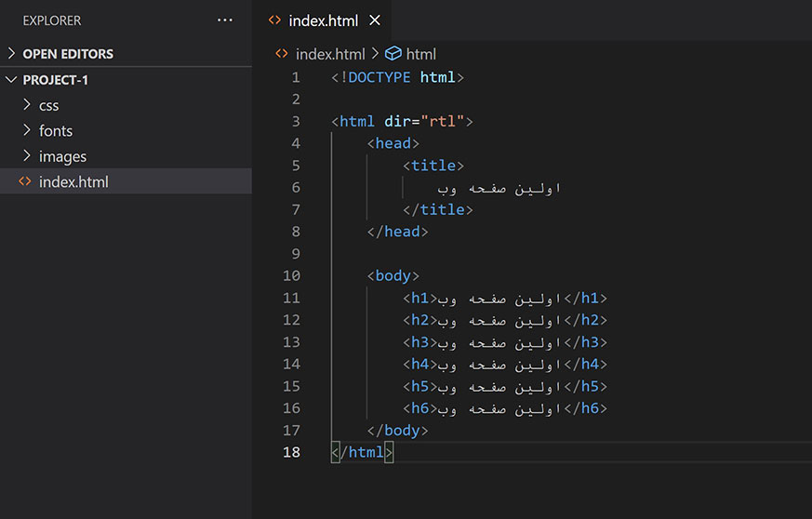Click the EXPLORER panel title
The height and width of the screenshot is (519, 812).
point(52,20)
